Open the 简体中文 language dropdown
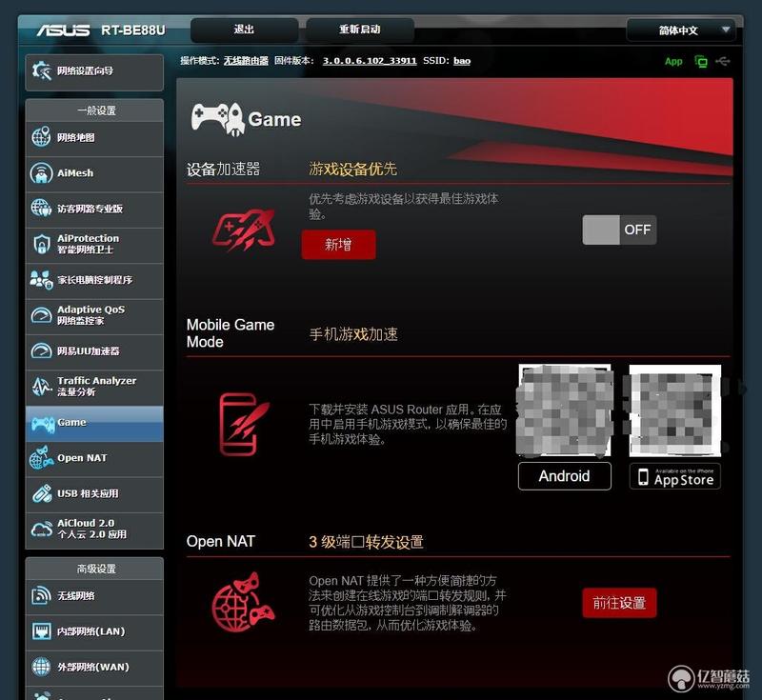 click(681, 30)
